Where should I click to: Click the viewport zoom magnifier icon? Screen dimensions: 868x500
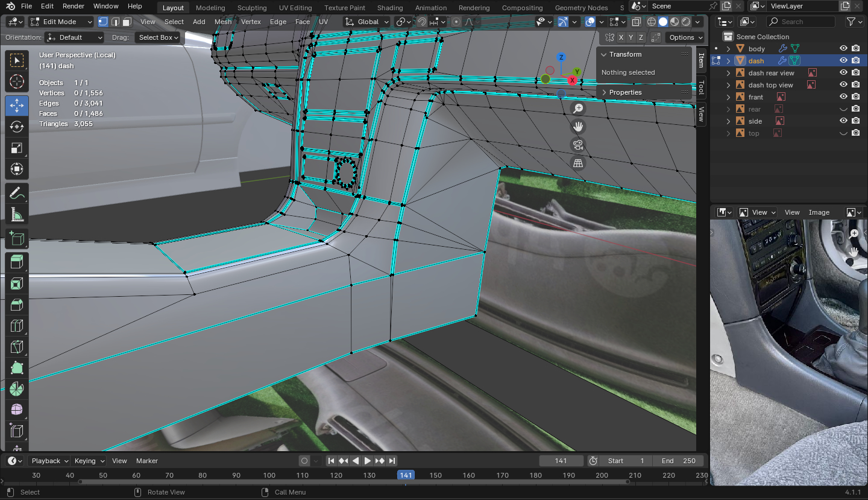[578, 109]
